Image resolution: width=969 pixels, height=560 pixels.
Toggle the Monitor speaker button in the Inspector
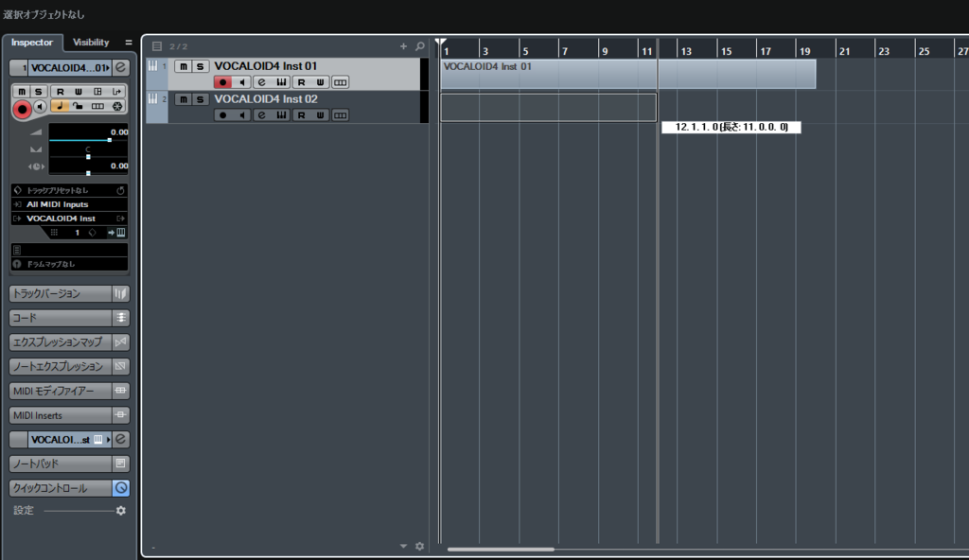(x=40, y=106)
